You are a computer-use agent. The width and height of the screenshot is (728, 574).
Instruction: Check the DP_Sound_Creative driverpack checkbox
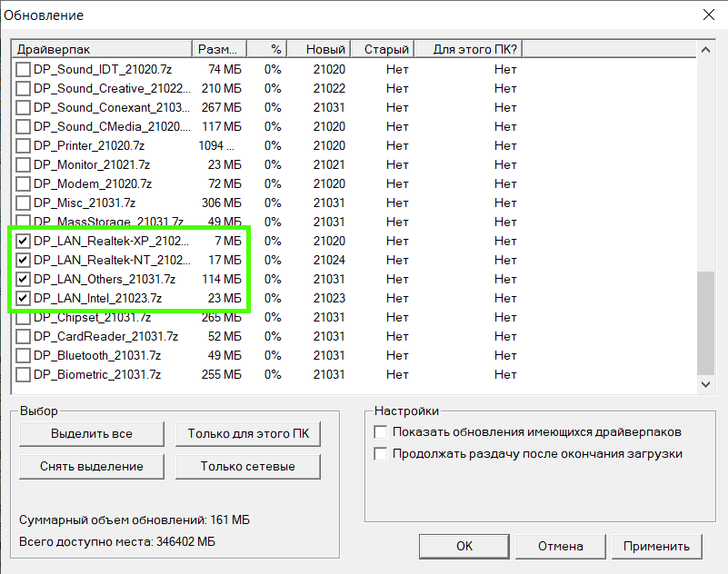click(x=23, y=89)
